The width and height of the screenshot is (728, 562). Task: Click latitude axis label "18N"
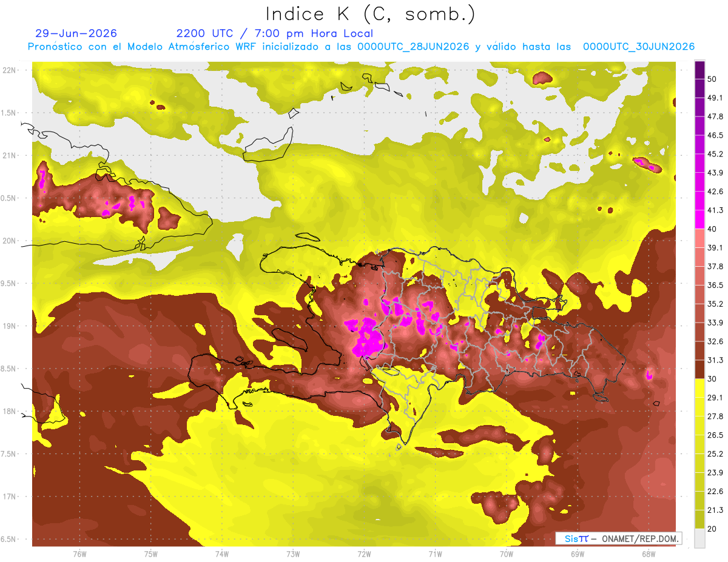coord(10,412)
